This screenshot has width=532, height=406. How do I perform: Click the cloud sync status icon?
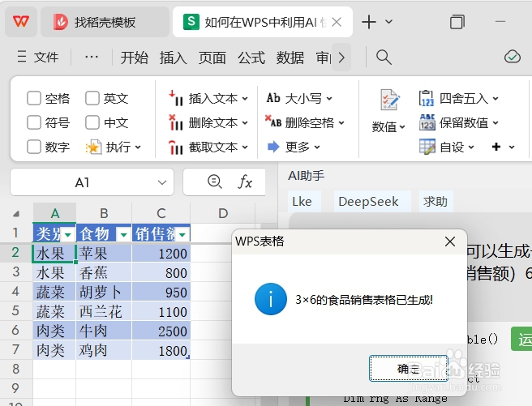(513, 57)
